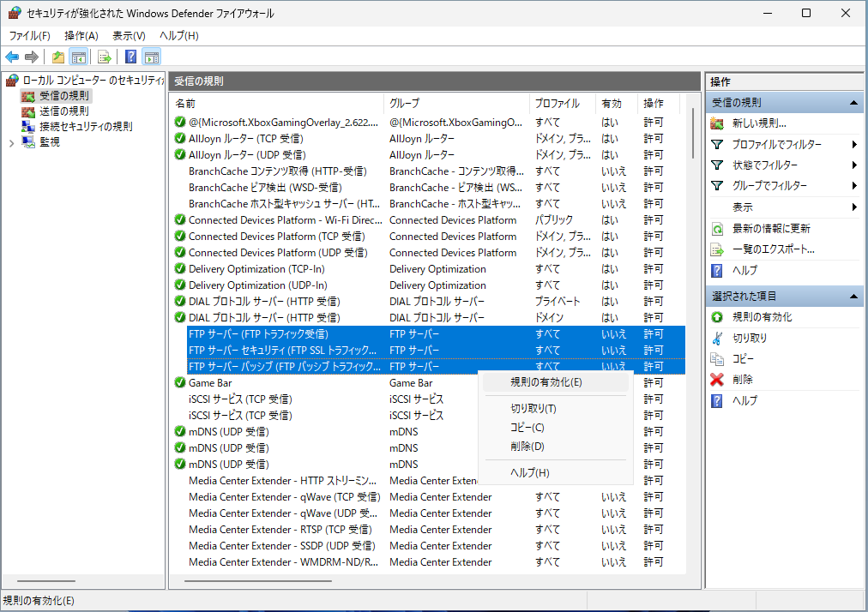Click the Up one level folder icon
The image size is (868, 612).
(x=58, y=57)
